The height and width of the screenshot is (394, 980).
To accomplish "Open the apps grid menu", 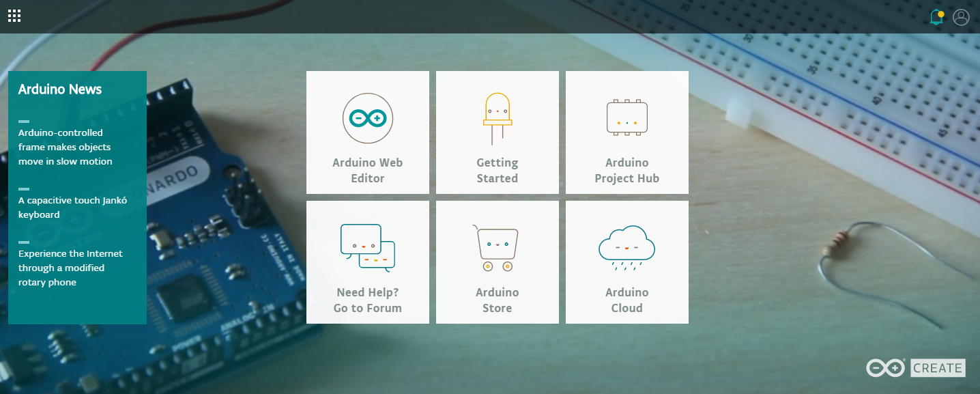I will (x=14, y=15).
